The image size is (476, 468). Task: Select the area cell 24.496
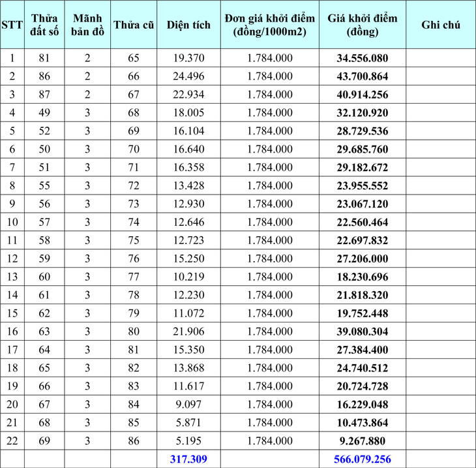tap(188, 76)
